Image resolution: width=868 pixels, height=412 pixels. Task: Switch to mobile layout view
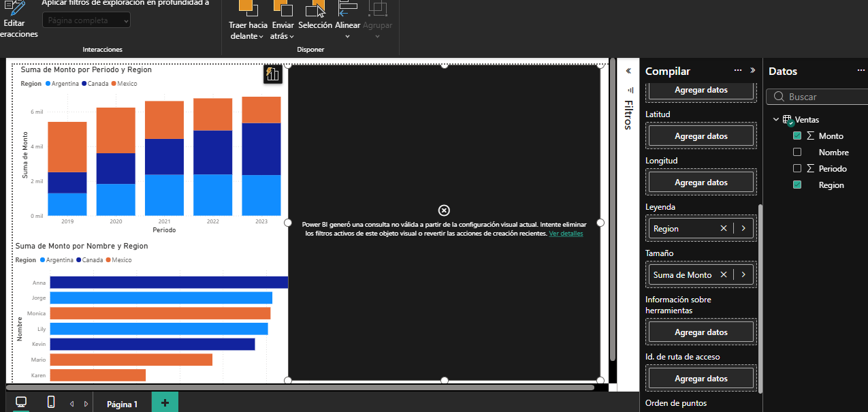[51, 402]
